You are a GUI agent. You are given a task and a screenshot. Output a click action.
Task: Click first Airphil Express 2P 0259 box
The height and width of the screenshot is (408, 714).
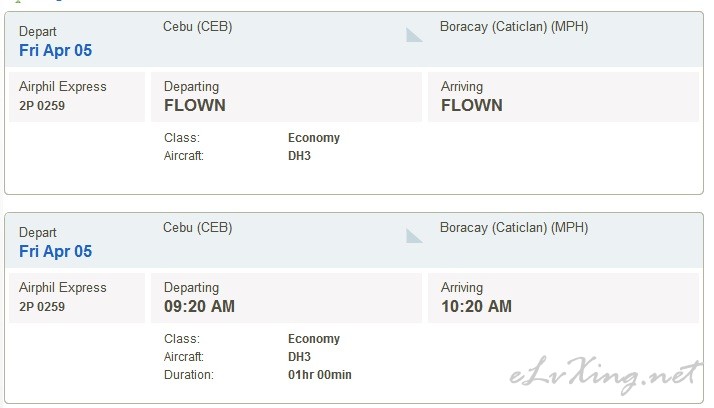[x=77, y=97]
